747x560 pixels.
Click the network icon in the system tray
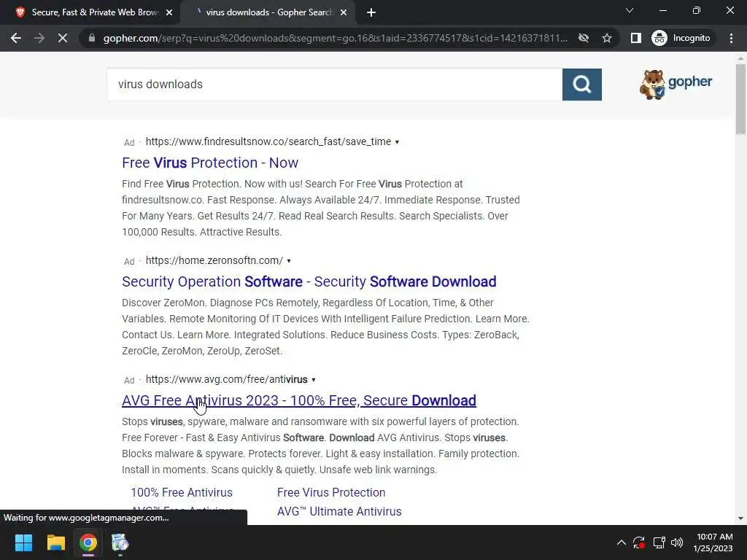(x=659, y=542)
